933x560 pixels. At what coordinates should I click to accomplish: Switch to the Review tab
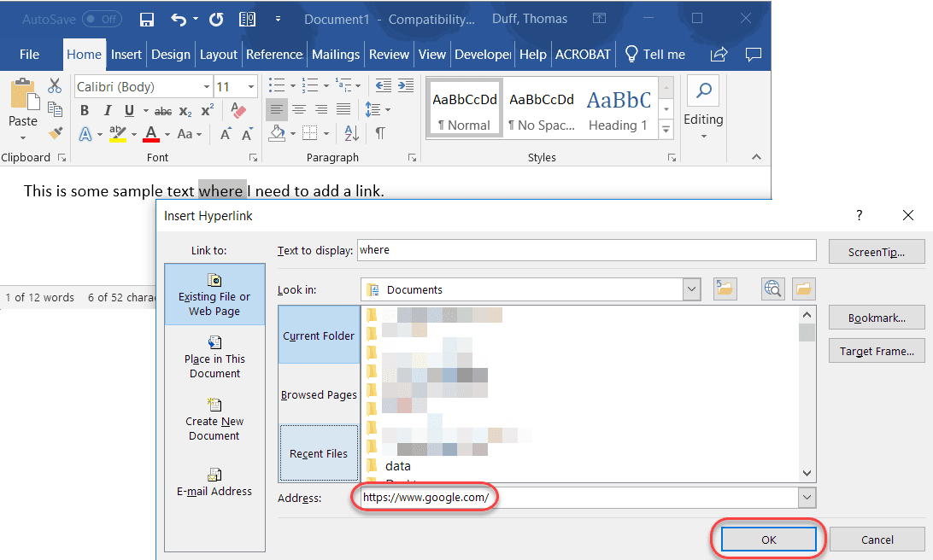(x=389, y=55)
